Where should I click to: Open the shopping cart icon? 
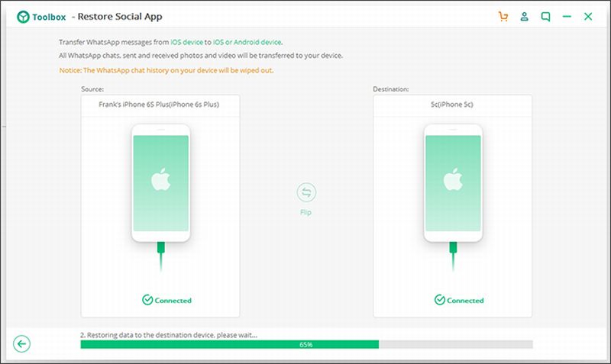coord(502,16)
